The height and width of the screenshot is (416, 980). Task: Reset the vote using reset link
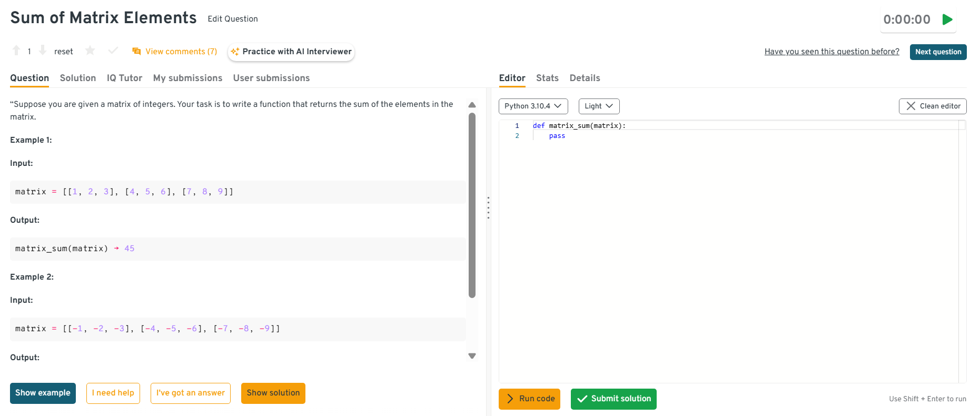coord(64,52)
